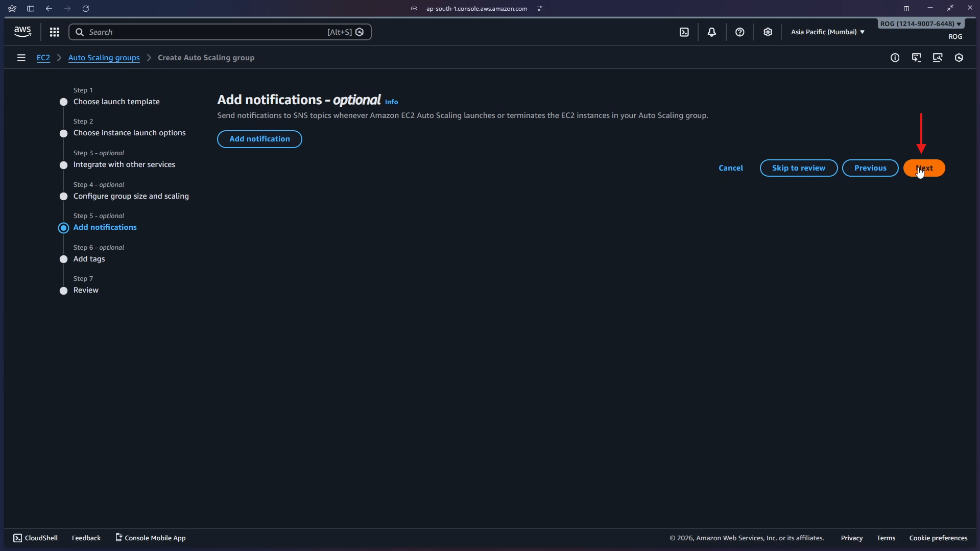Click the clear search icon in search bar
Image resolution: width=980 pixels, height=551 pixels.
pyautogui.click(x=360, y=32)
